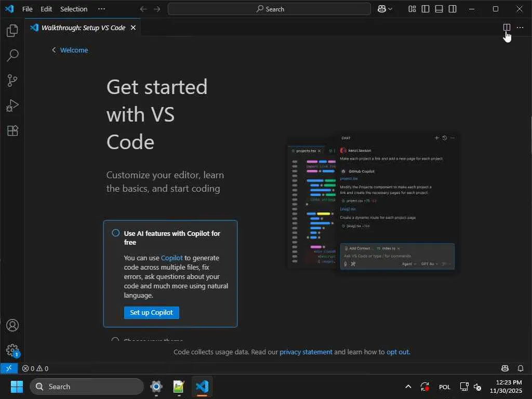This screenshot has width=532, height=399.
Task: Open the Notepad++ icon in taskbar
Action: (179, 387)
